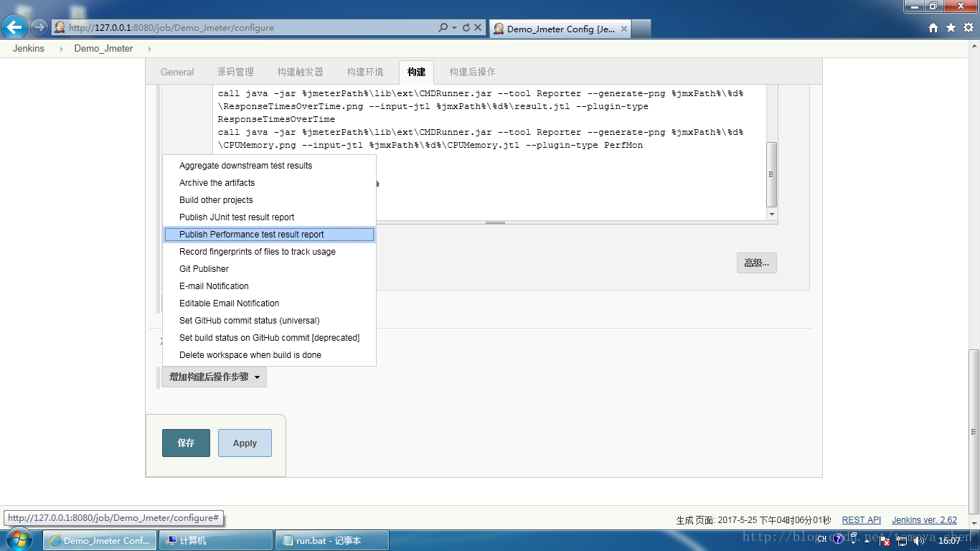The width and height of the screenshot is (980, 551).
Task: Open run.bat 记事本 from the taskbar
Action: (332, 540)
